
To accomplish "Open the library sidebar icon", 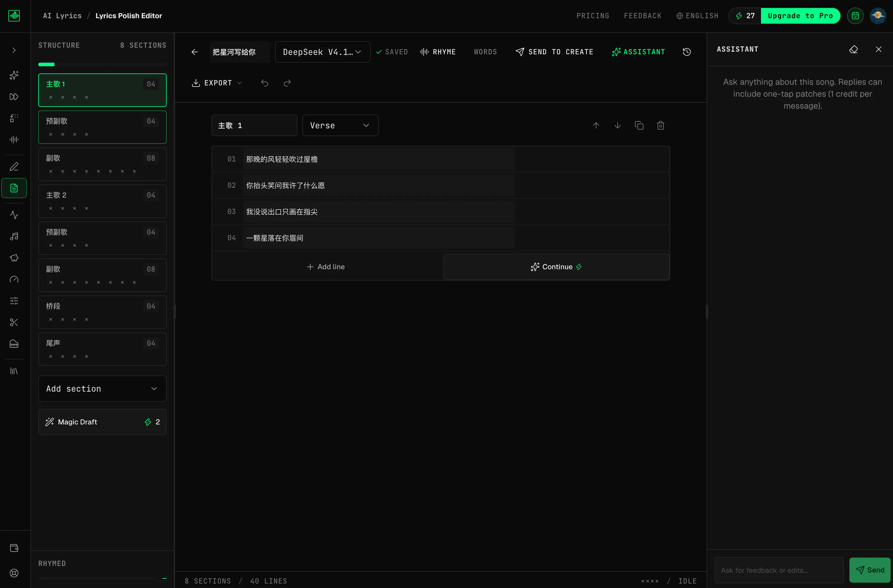I will pos(14,371).
